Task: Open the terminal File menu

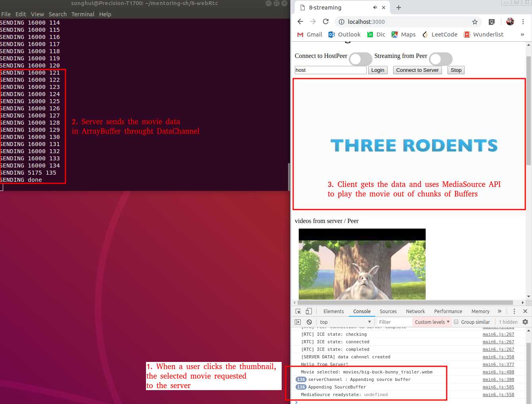Action: [6, 14]
